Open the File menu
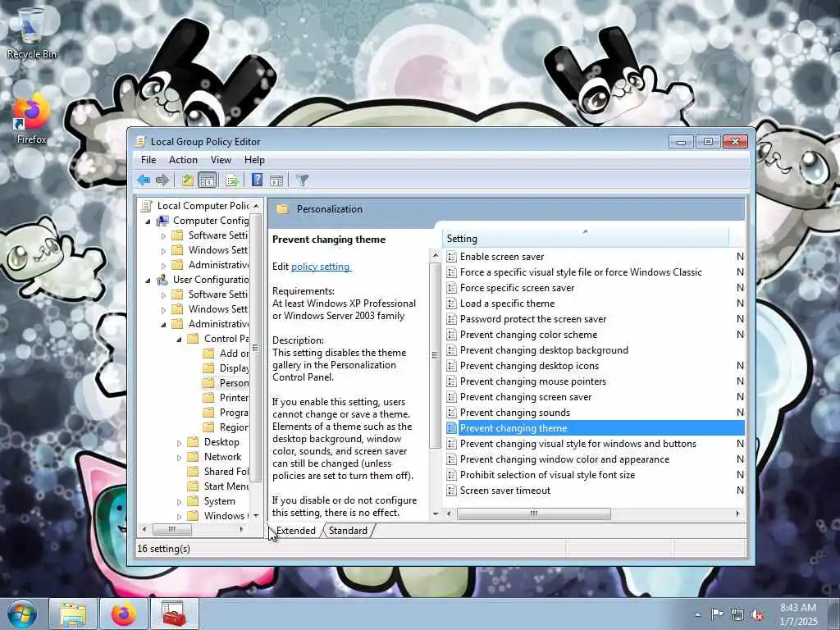The height and width of the screenshot is (630, 840). pyautogui.click(x=148, y=160)
